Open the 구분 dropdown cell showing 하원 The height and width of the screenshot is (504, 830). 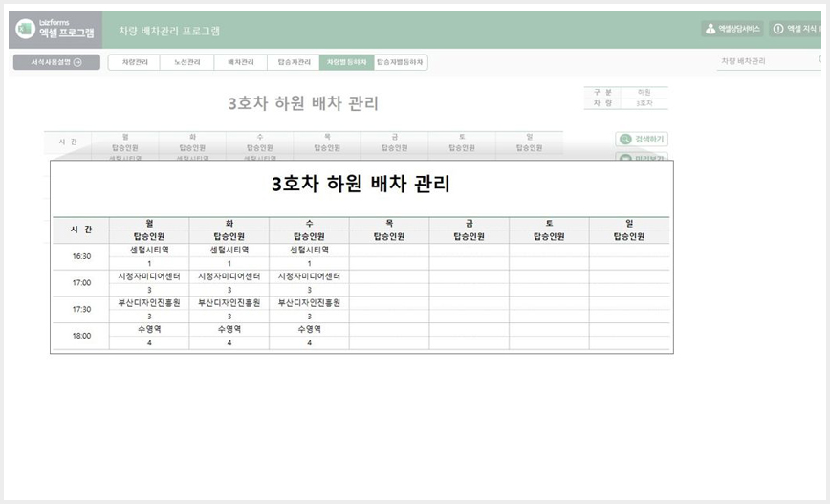(x=644, y=92)
